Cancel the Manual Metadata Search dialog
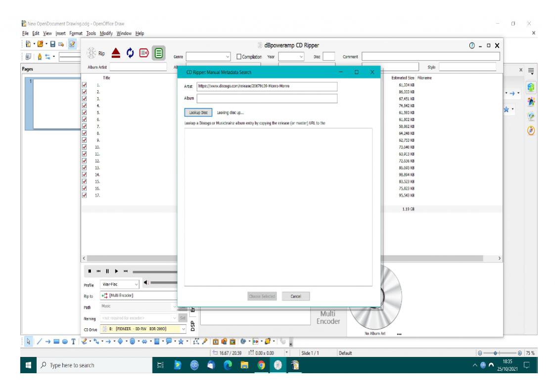 (x=296, y=296)
